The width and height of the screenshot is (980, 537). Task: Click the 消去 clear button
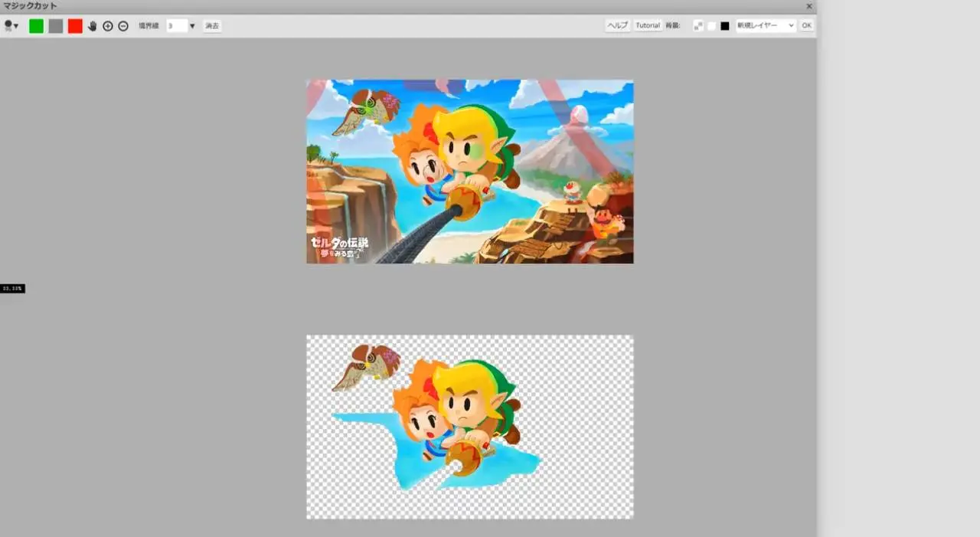click(212, 26)
